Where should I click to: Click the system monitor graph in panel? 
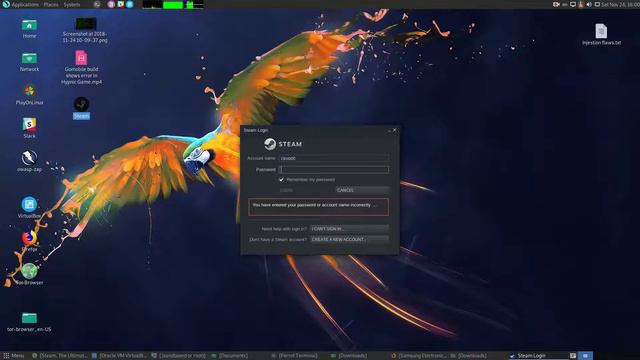click(173, 4)
